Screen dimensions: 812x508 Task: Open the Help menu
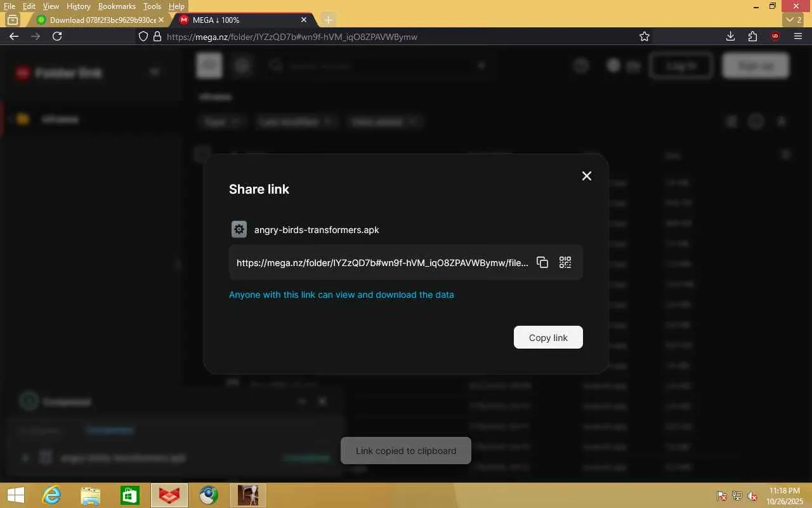176,6
